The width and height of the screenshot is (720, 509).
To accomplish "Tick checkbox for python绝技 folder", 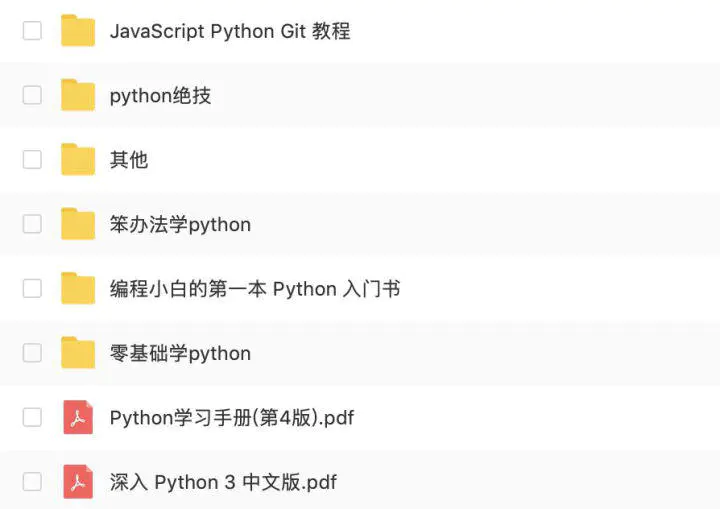I will click(32, 95).
